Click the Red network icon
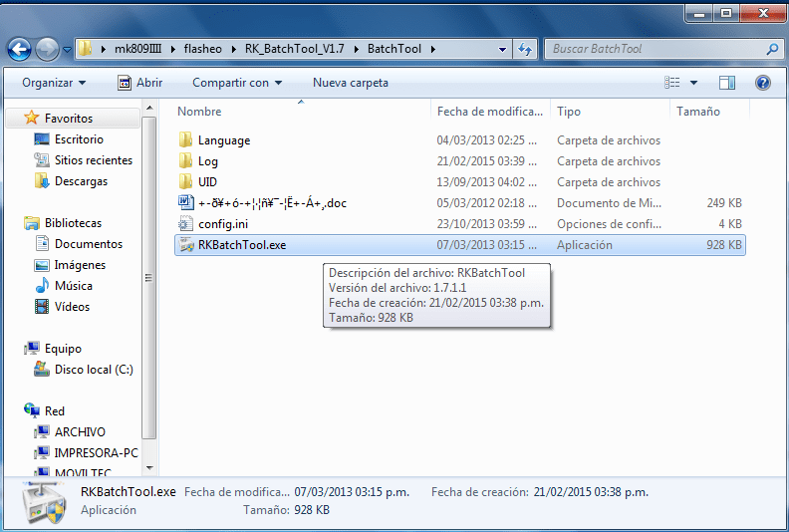 (x=31, y=410)
